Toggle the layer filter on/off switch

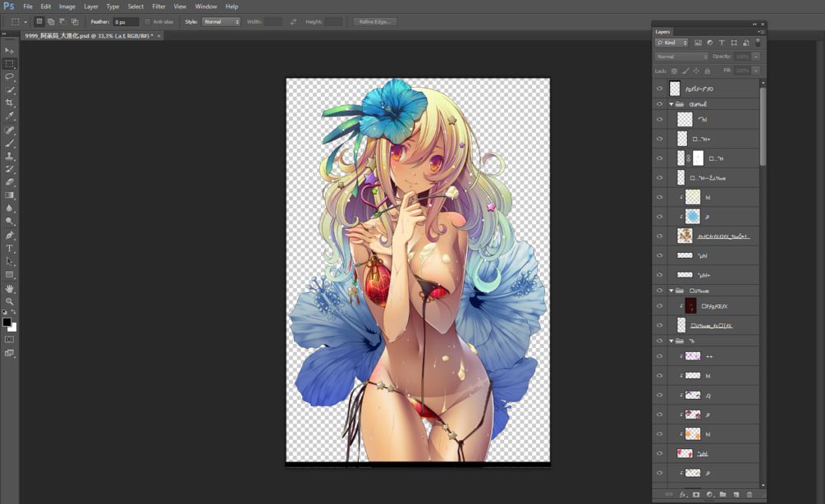(758, 43)
